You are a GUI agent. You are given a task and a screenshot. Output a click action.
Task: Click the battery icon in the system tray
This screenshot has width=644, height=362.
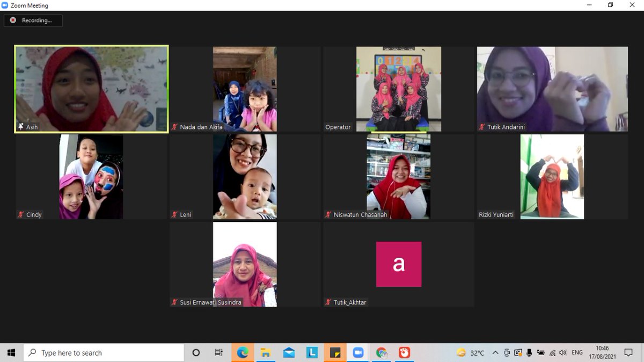tap(540, 353)
